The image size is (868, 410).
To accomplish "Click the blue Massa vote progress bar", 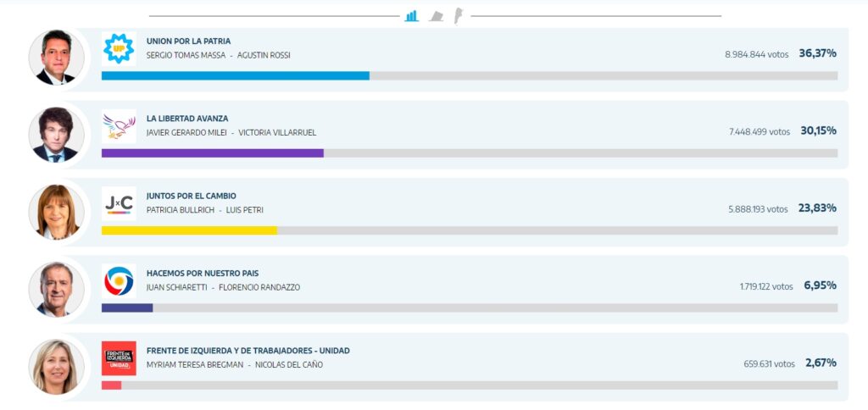I will tap(235, 76).
